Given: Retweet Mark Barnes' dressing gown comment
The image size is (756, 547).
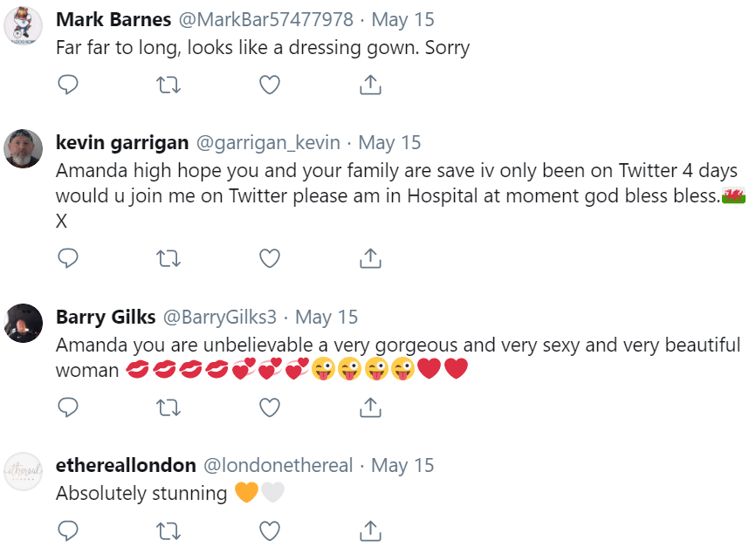Looking at the screenshot, I should coord(168,85).
